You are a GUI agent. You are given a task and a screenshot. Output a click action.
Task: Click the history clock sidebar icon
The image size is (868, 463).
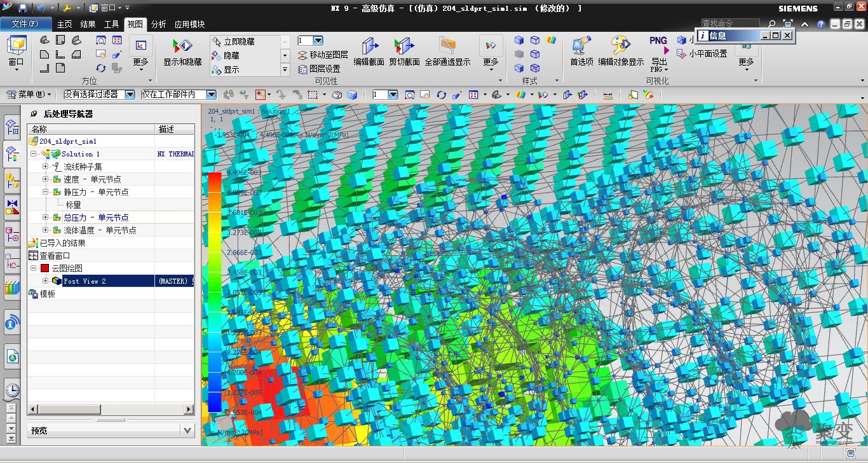click(13, 390)
